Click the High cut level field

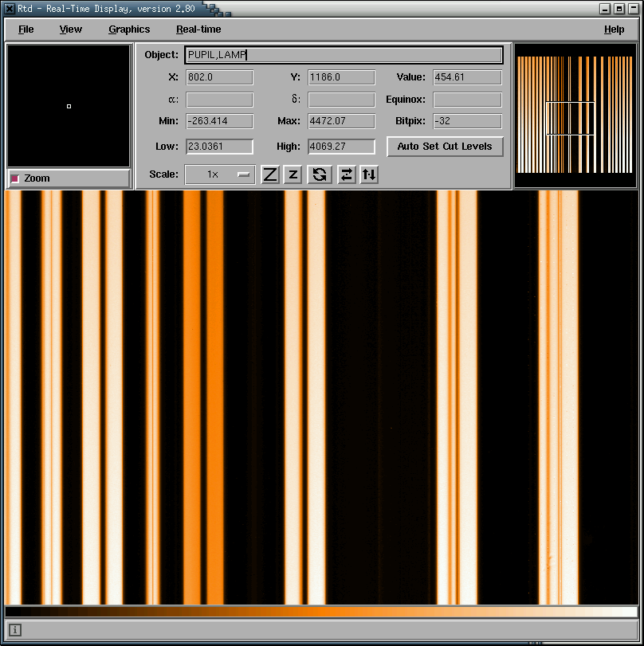341,147
